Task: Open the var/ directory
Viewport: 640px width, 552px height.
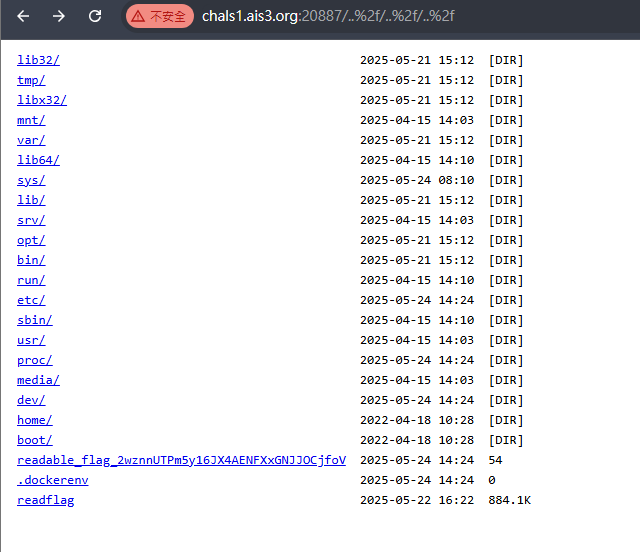Action: coord(31,140)
